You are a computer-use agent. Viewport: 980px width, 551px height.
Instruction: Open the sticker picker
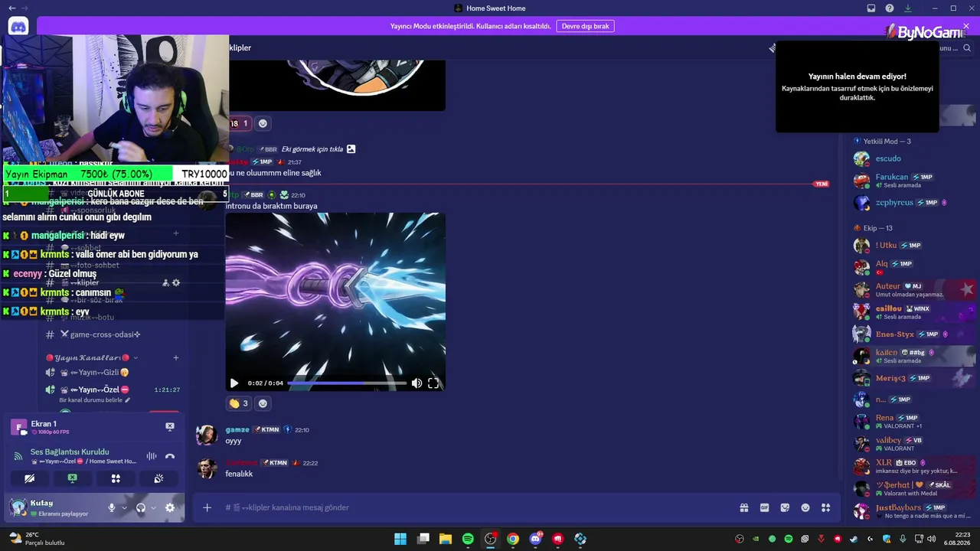pyautogui.click(x=785, y=507)
